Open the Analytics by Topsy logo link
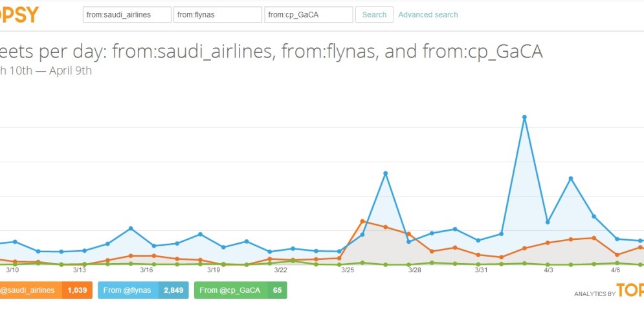 609,290
